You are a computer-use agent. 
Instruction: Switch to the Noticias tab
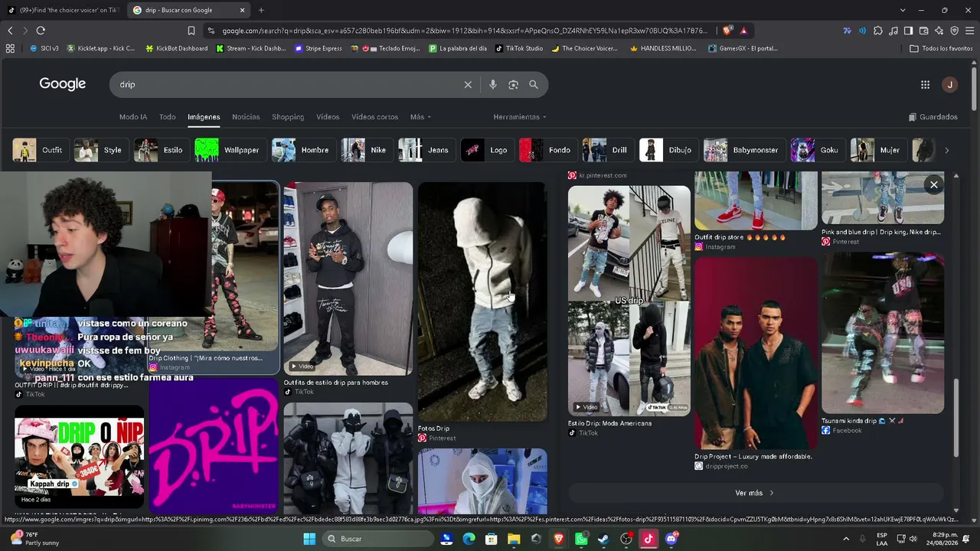246,117
